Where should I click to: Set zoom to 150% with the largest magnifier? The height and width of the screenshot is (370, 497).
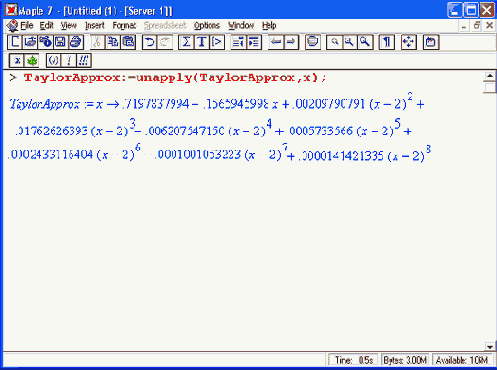click(365, 42)
